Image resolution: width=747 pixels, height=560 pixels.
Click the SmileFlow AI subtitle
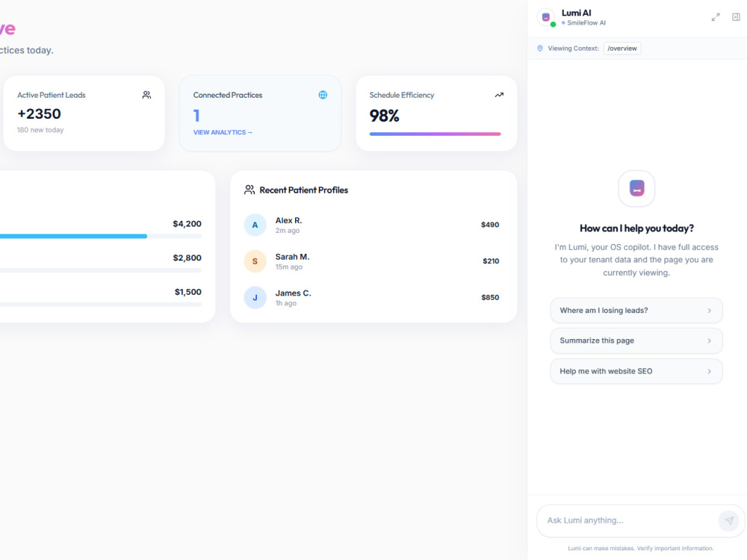(x=586, y=23)
